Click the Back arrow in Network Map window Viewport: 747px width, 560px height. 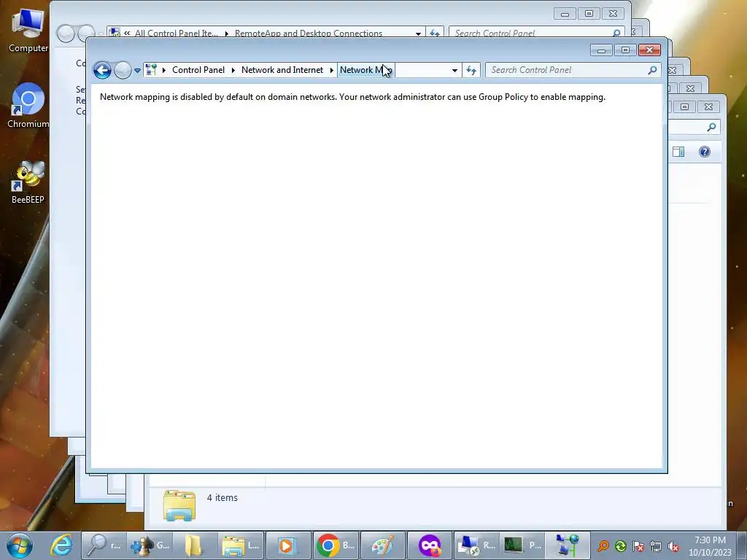(102, 71)
